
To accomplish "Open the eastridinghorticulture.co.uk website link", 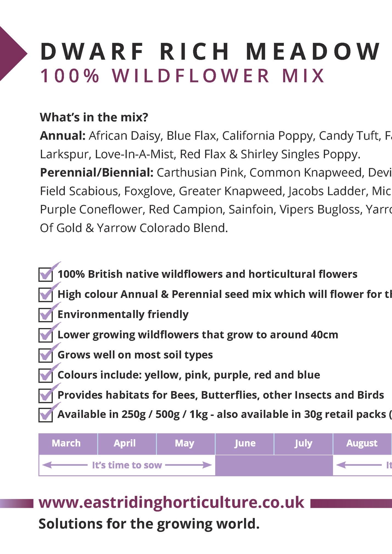I will [x=172, y=502].
